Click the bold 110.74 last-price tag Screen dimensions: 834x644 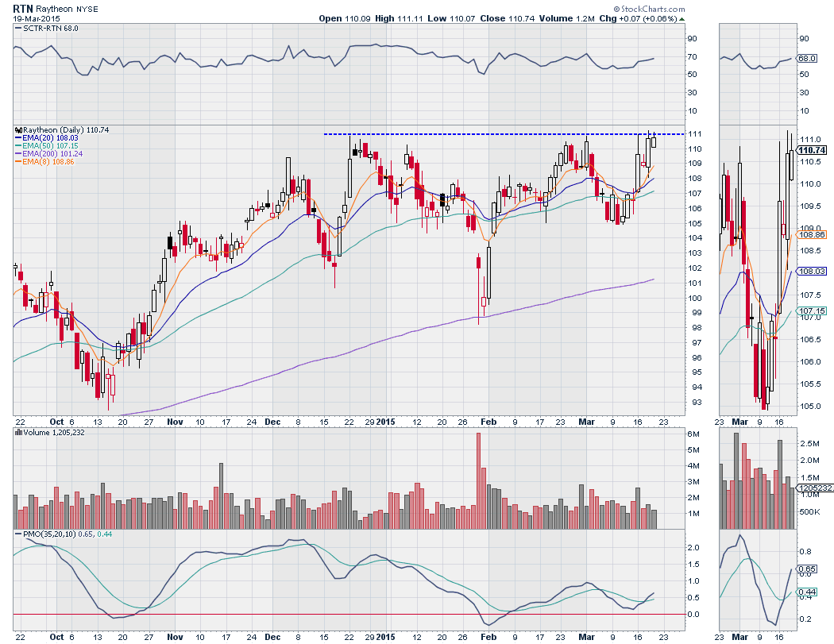click(x=812, y=151)
